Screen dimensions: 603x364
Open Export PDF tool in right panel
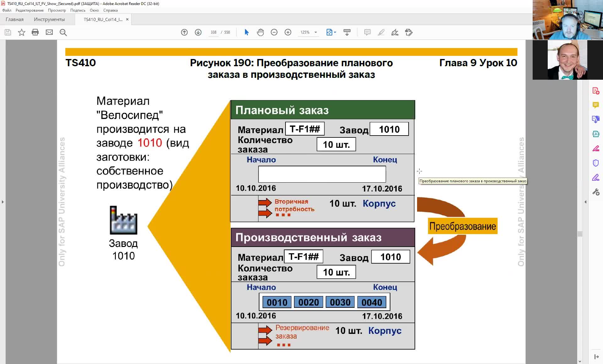coord(596,120)
